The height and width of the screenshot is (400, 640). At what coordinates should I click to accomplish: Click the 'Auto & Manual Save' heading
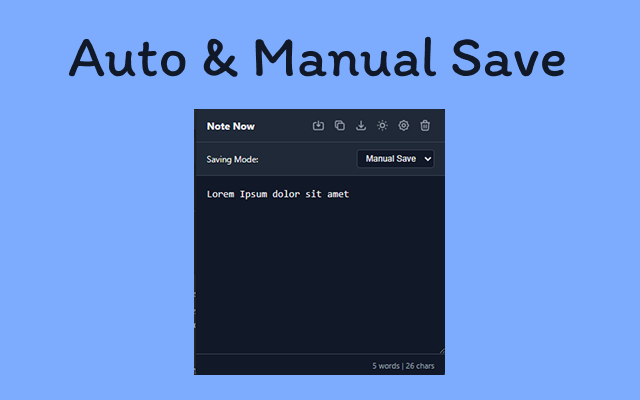pyautogui.click(x=317, y=58)
